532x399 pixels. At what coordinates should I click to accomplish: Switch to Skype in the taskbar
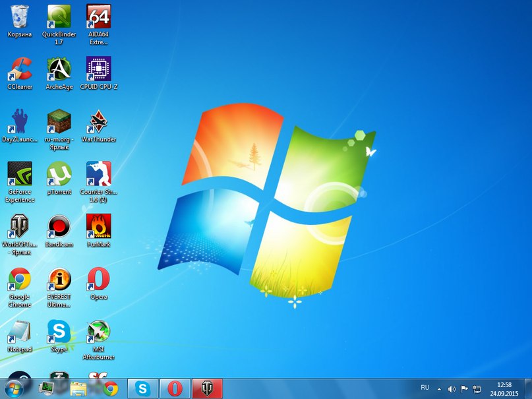click(142, 388)
